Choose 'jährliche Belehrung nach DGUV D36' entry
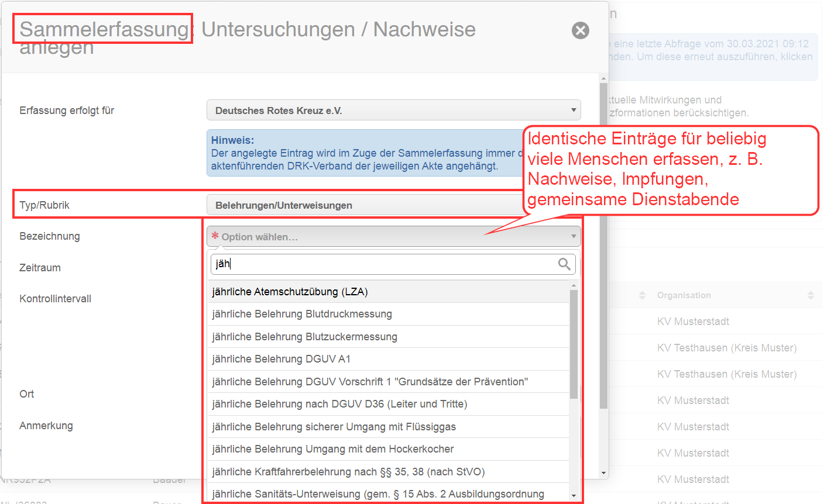 pyautogui.click(x=389, y=404)
